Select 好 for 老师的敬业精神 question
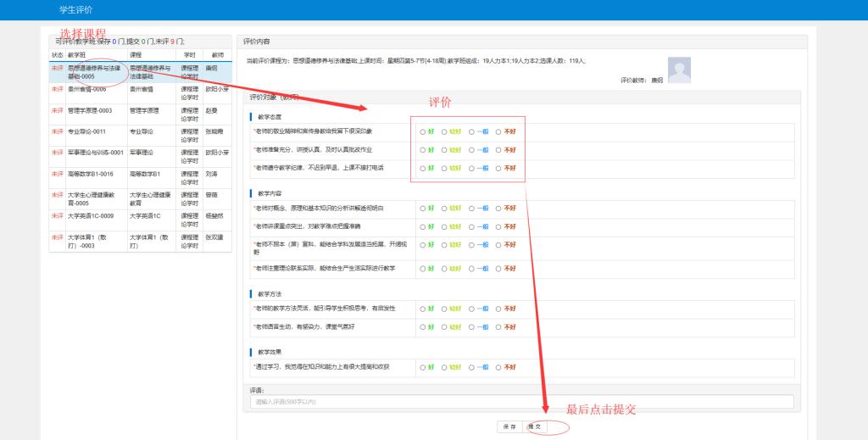 point(423,131)
